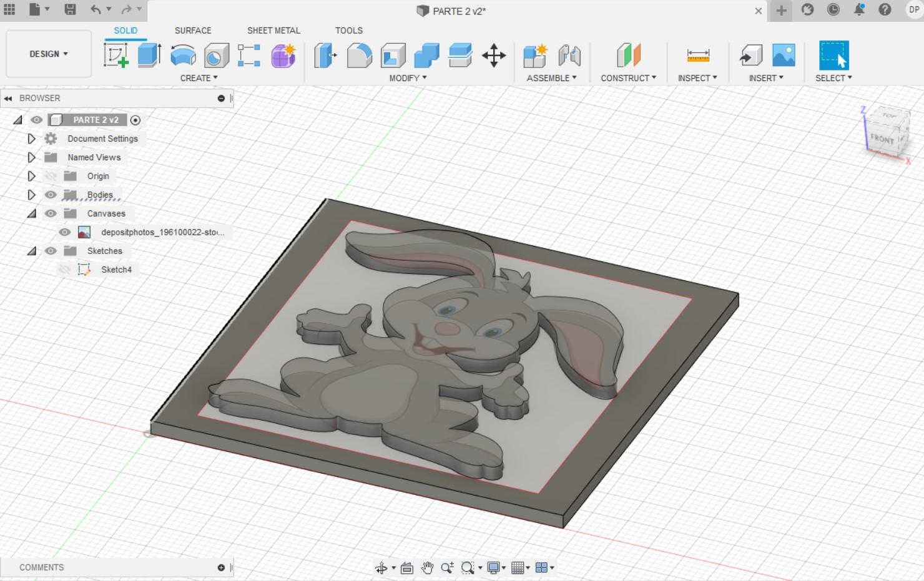Viewport: 924px width, 581px height.
Task: Click the Undo arrow
Action: [96, 9]
